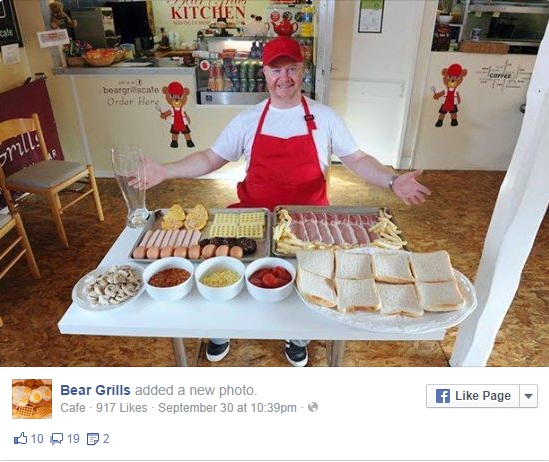Click the shares note icon beside 2

pyautogui.click(x=93, y=439)
